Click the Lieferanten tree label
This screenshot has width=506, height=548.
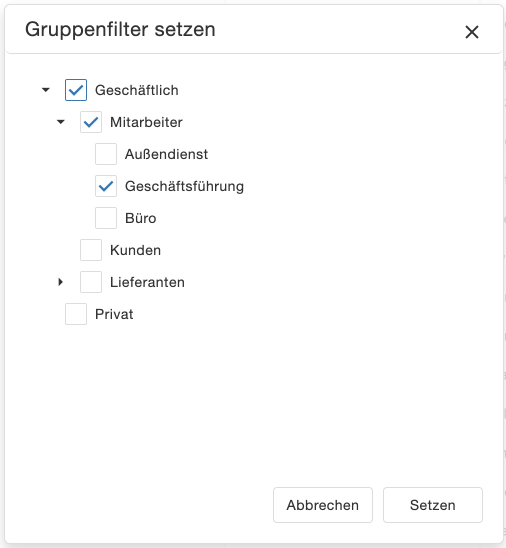[147, 282]
